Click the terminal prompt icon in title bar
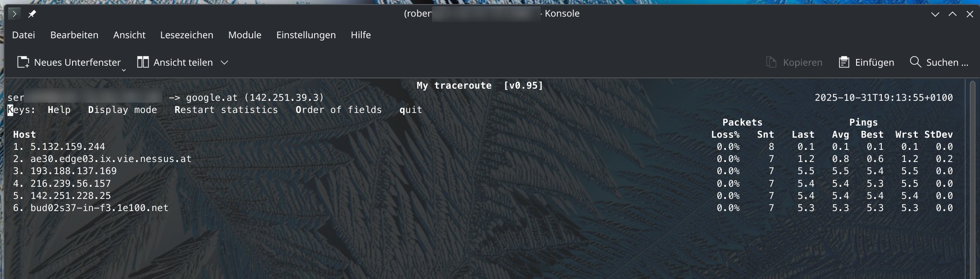 coord(14,14)
